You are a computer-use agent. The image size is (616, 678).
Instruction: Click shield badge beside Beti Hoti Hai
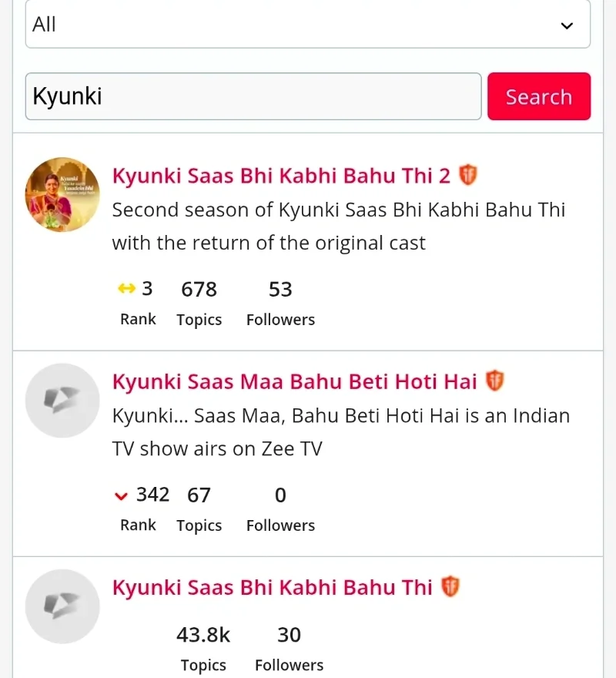click(495, 381)
